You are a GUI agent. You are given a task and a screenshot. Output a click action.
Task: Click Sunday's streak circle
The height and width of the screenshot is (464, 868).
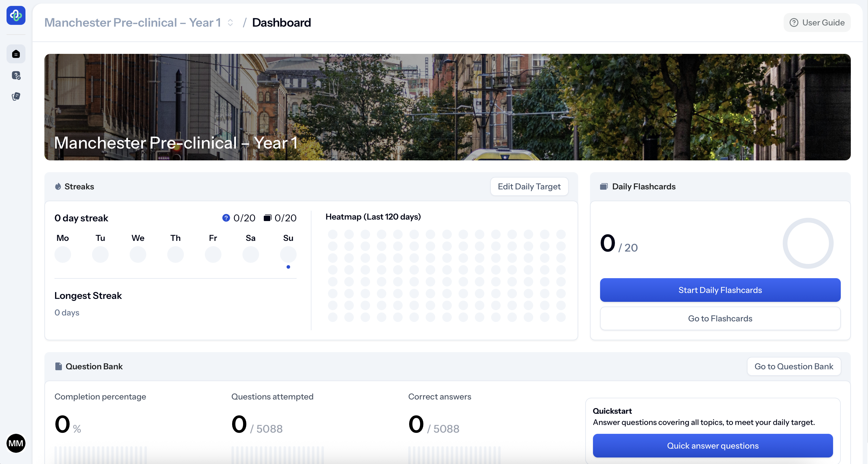coord(288,254)
